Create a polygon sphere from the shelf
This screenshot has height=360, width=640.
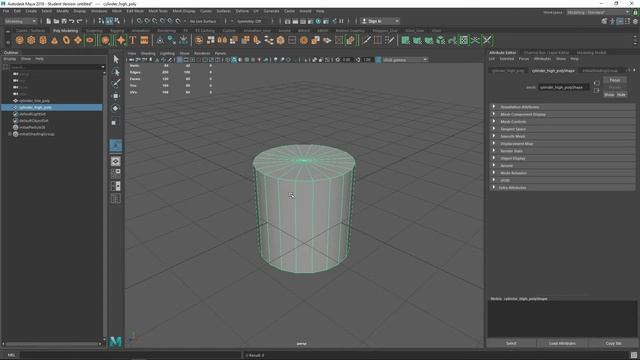[20, 40]
